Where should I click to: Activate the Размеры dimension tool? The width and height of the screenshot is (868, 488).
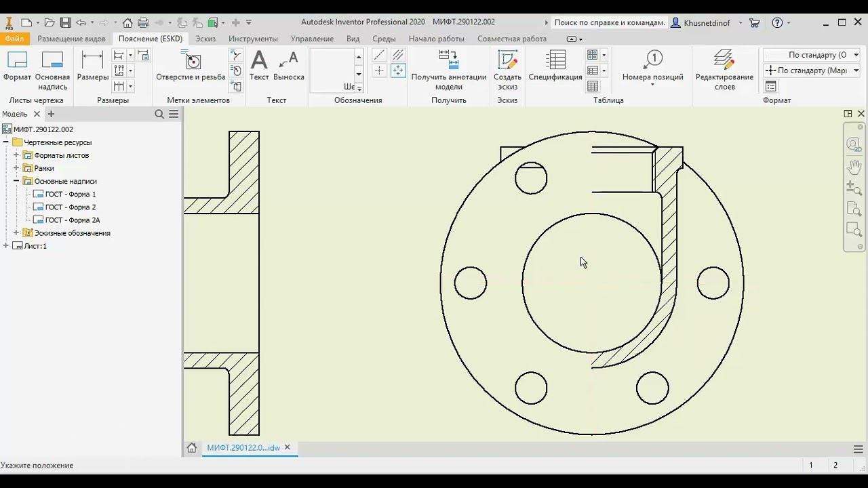(x=92, y=66)
